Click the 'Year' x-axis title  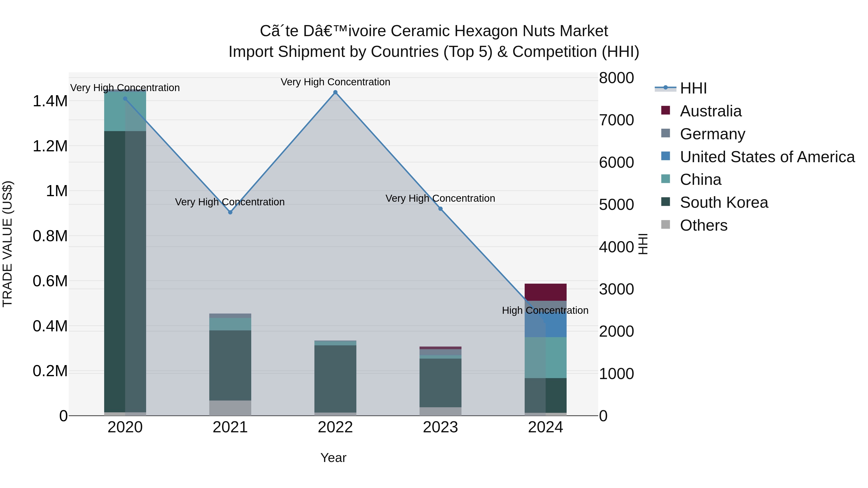coord(333,458)
